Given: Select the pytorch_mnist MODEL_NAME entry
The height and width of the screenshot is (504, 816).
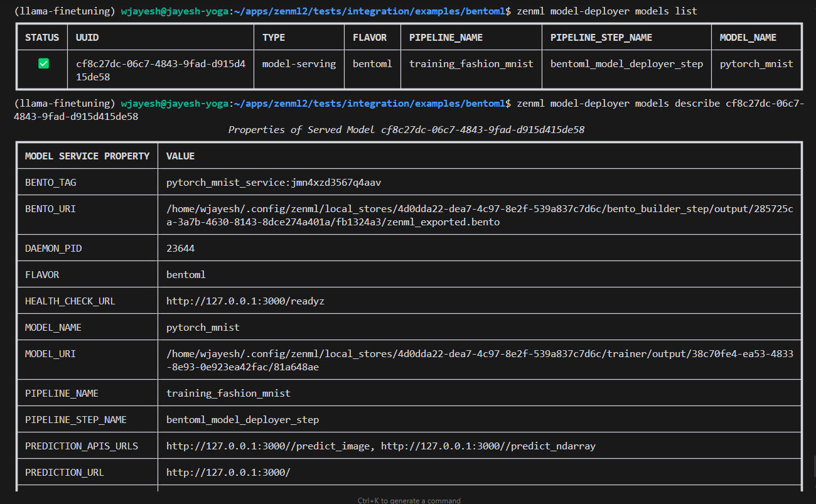Looking at the screenshot, I should point(755,63).
